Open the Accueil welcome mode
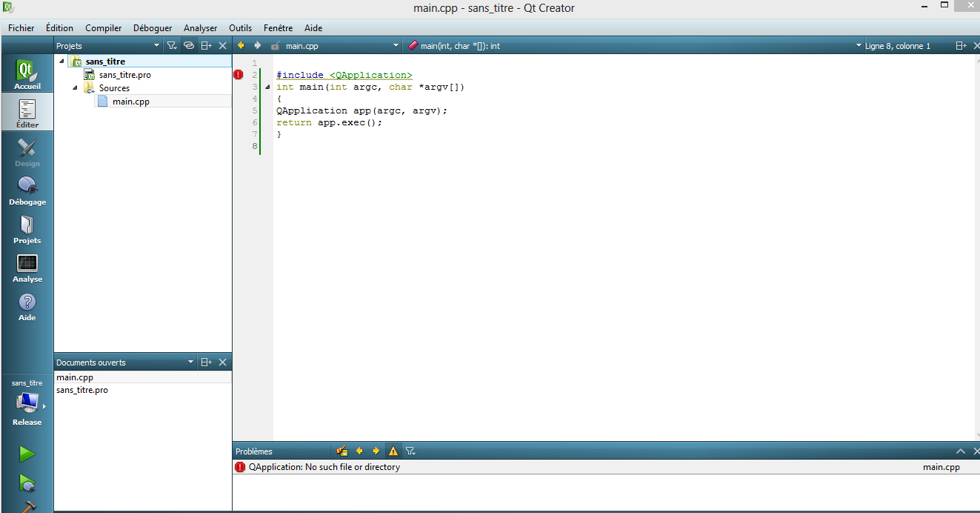Viewport: 980px width, 513px height. (27, 74)
